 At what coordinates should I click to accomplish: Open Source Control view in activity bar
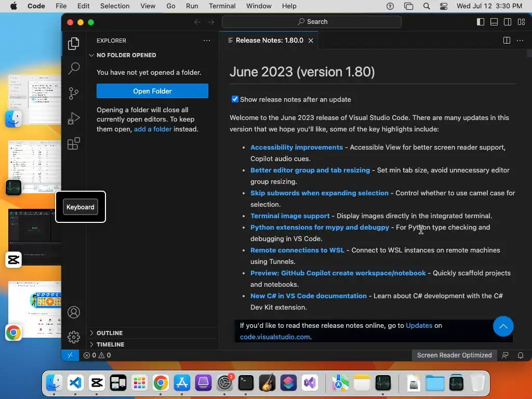click(x=73, y=94)
